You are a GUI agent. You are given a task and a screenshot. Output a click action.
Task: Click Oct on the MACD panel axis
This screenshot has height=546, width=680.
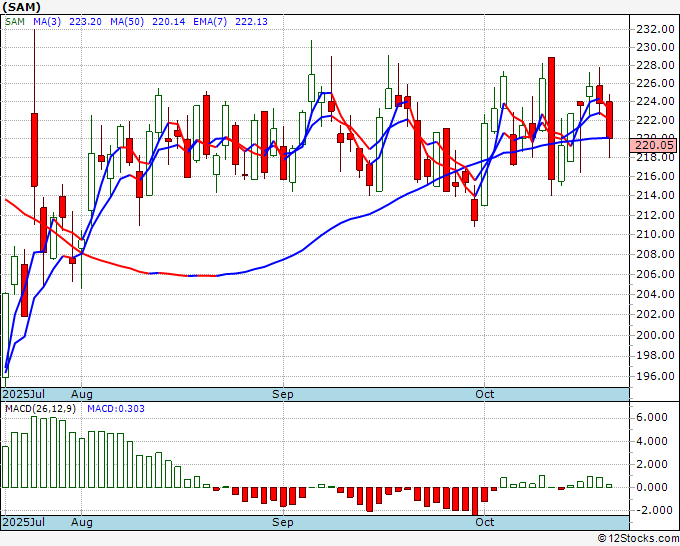(484, 522)
